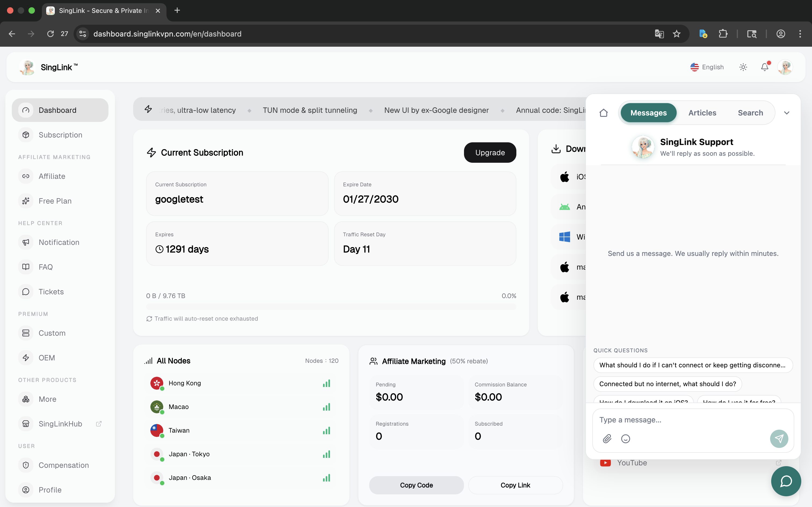Open Affiliate in the sidebar

[x=60, y=176]
